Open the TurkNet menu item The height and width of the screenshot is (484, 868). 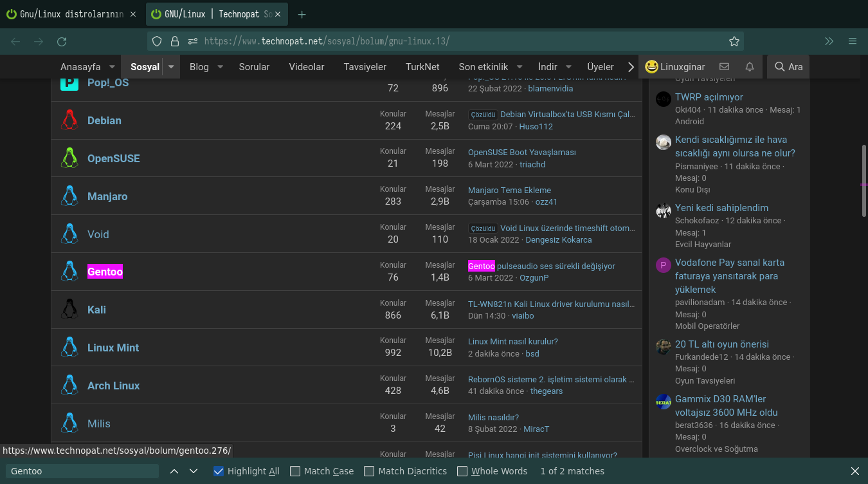coord(422,66)
